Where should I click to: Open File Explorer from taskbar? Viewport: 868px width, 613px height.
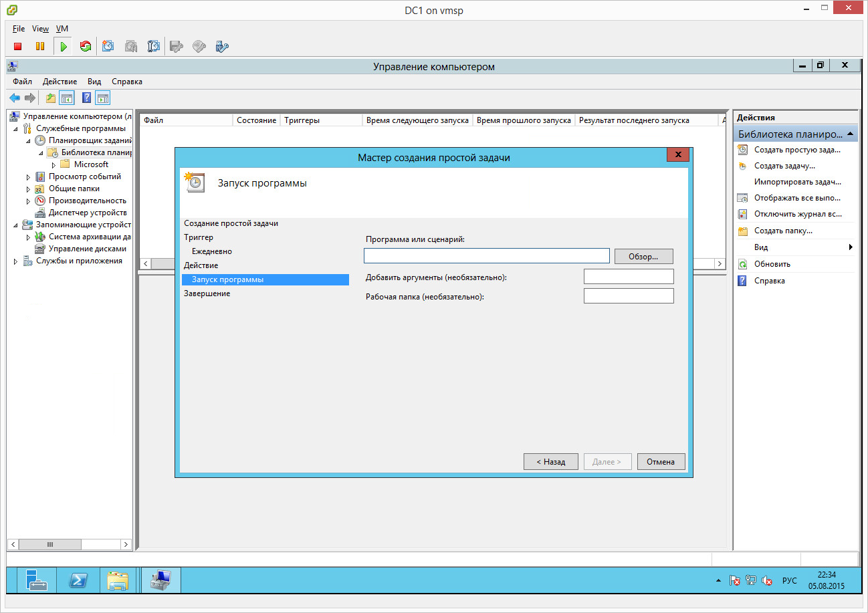(x=118, y=580)
